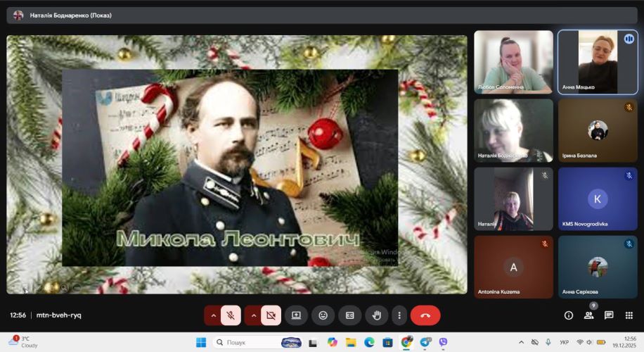Turn on the camera
This screenshot has width=644, height=352.
[271, 315]
